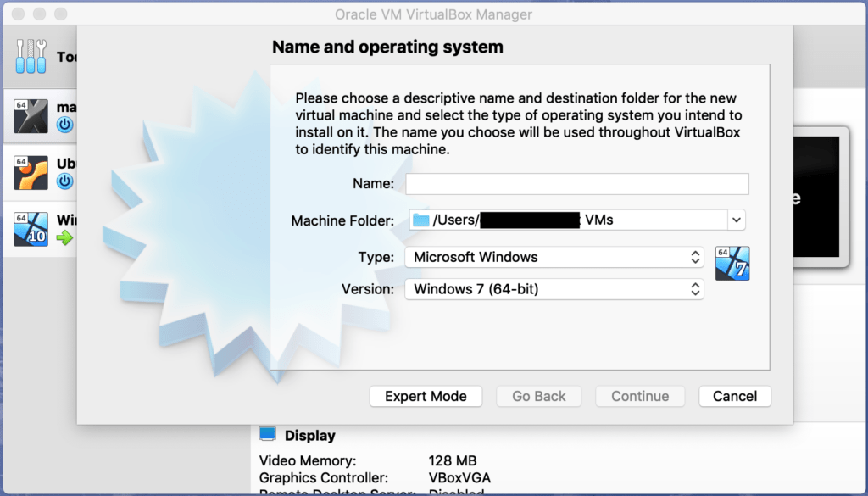Open the Type dropdown showing Microsoft Windows

[x=554, y=257]
